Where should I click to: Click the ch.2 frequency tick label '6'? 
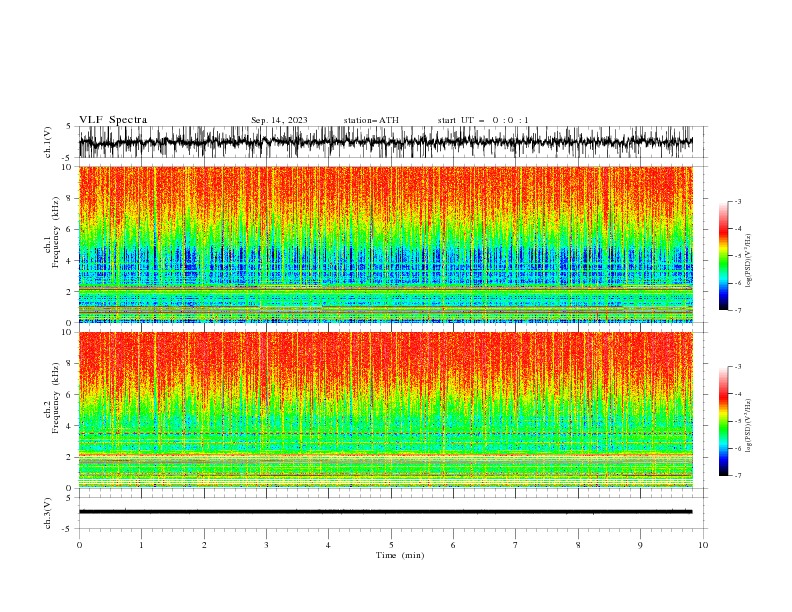(x=70, y=395)
